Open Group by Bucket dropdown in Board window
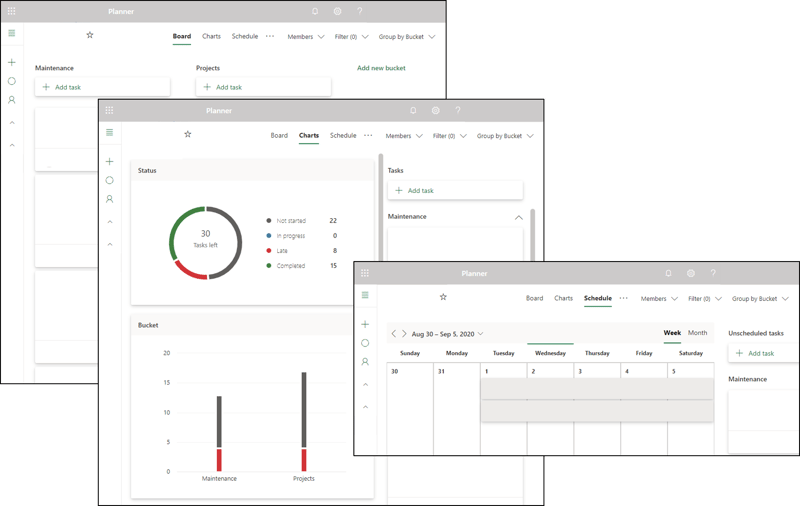This screenshot has height=506, width=800. (407, 37)
